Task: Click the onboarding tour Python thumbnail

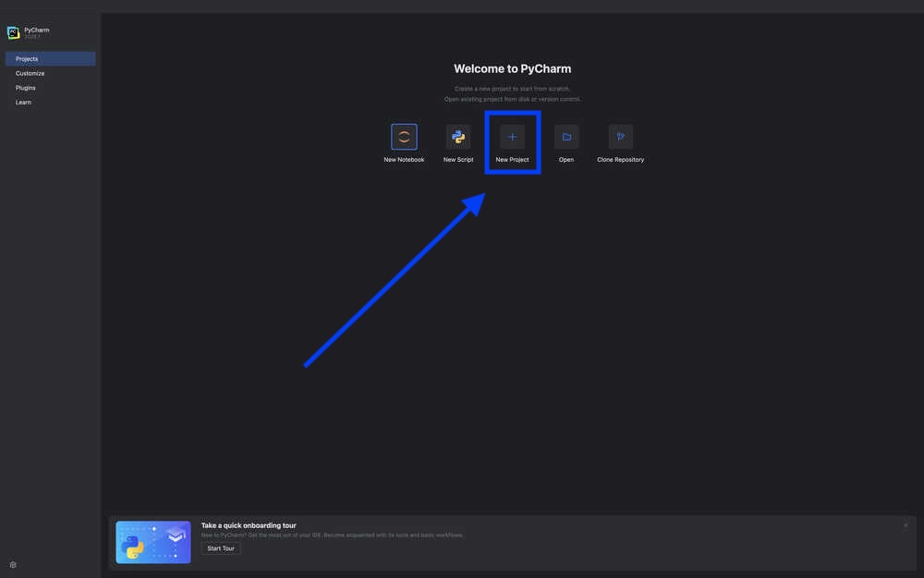Action: (x=153, y=542)
